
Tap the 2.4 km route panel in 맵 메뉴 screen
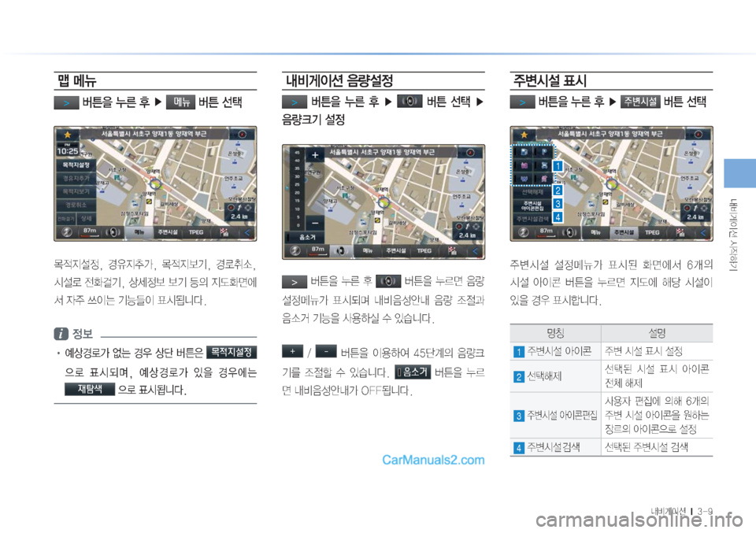239,212
